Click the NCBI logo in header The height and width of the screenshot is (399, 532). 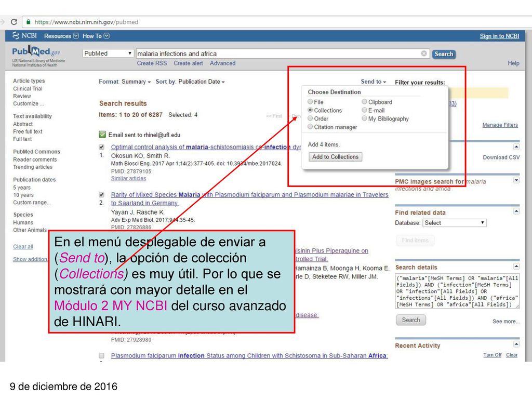(x=25, y=36)
